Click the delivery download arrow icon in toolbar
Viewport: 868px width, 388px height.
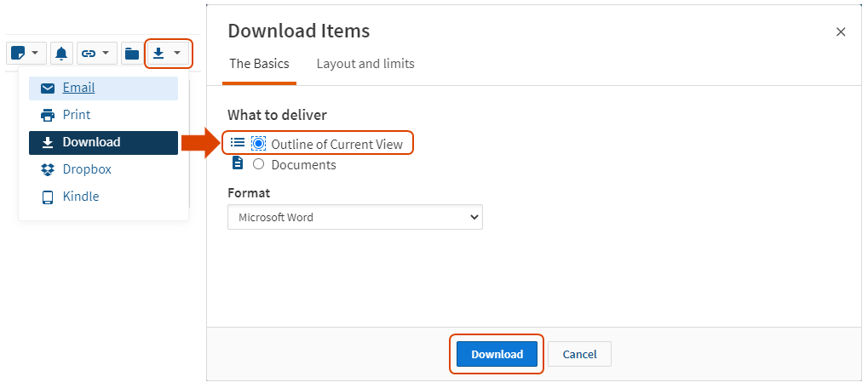pos(158,54)
